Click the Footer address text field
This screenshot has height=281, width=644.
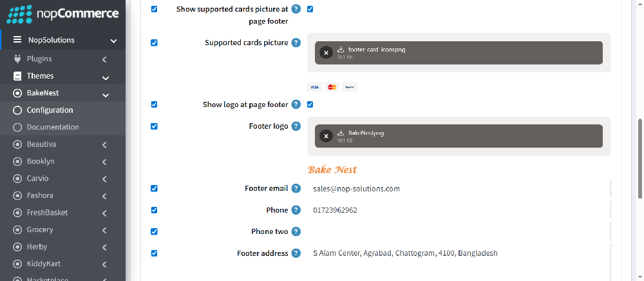(x=457, y=253)
